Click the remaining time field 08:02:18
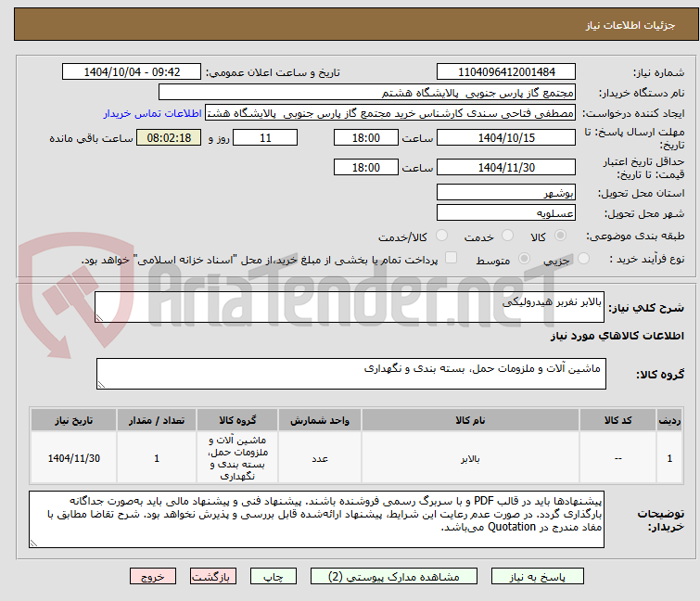This screenshot has height=601, width=700. [x=169, y=137]
